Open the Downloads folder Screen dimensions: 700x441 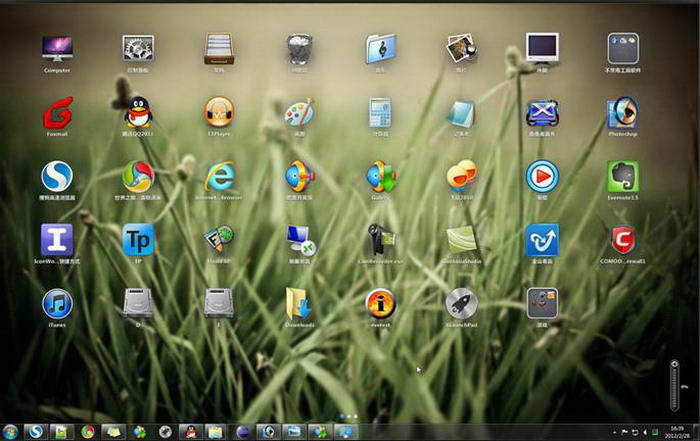click(299, 304)
